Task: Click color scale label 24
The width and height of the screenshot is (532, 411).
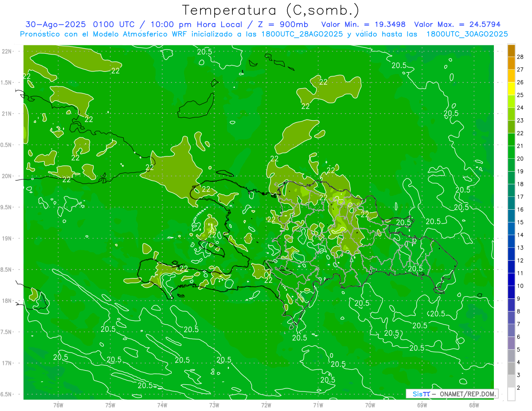Action: point(521,108)
